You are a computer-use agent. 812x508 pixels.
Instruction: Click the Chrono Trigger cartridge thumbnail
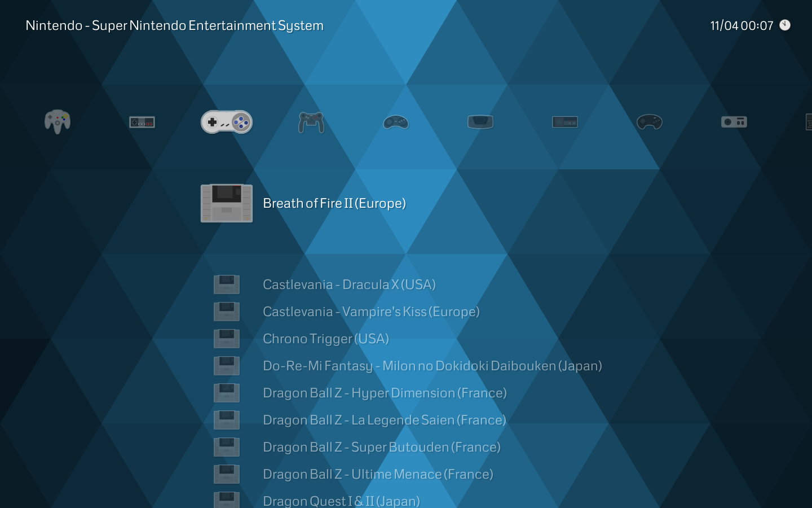226,338
